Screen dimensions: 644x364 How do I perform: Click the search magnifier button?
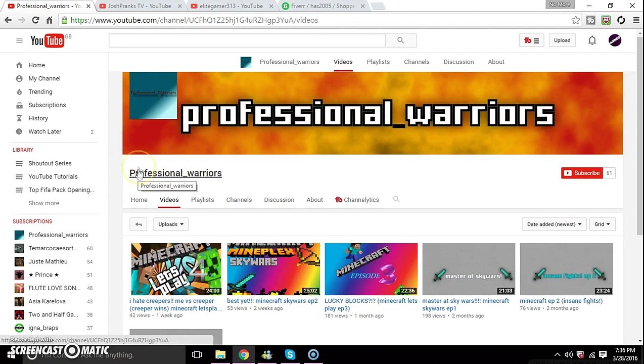click(x=400, y=40)
